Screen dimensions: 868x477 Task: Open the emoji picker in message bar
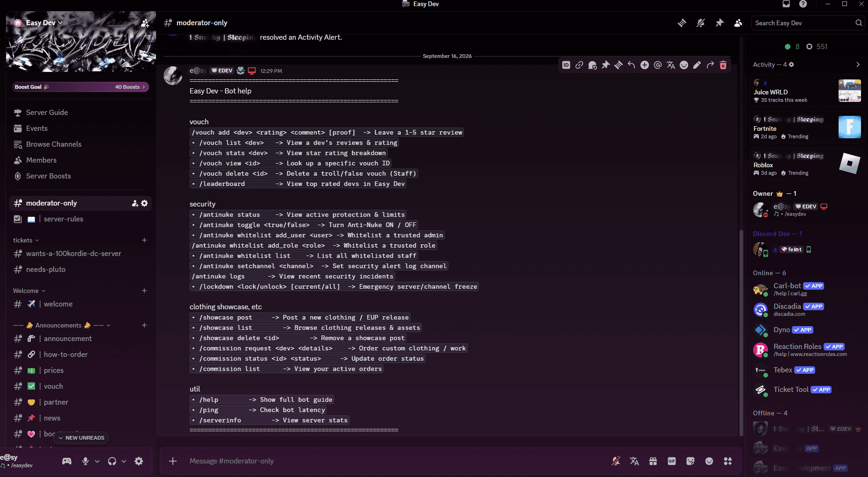pyautogui.click(x=709, y=461)
